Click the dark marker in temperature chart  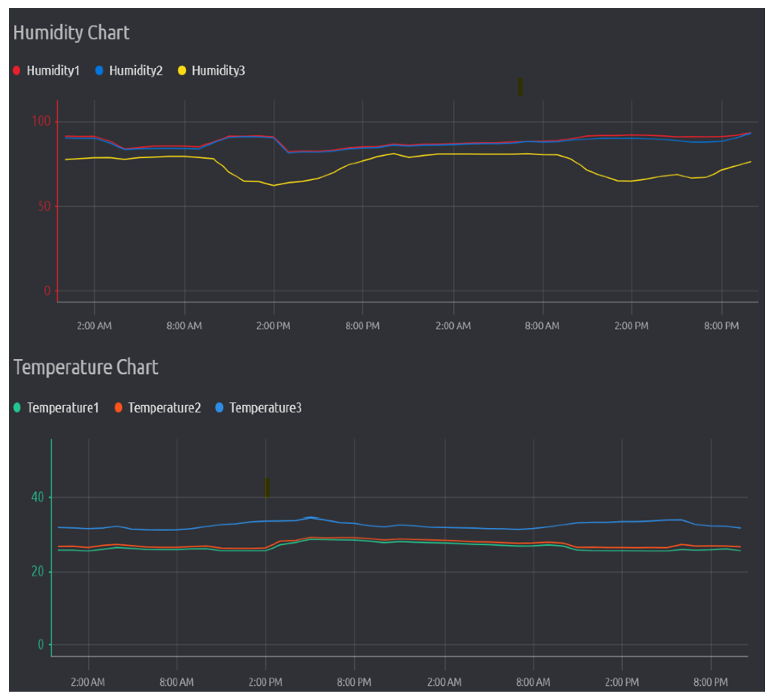tap(267, 488)
